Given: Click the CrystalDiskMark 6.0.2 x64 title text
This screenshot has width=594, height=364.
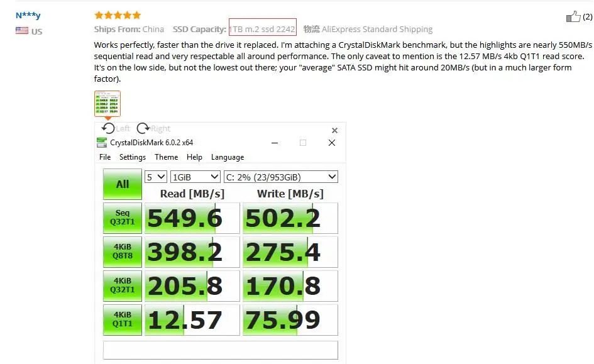Looking at the screenshot, I should pos(151,143).
